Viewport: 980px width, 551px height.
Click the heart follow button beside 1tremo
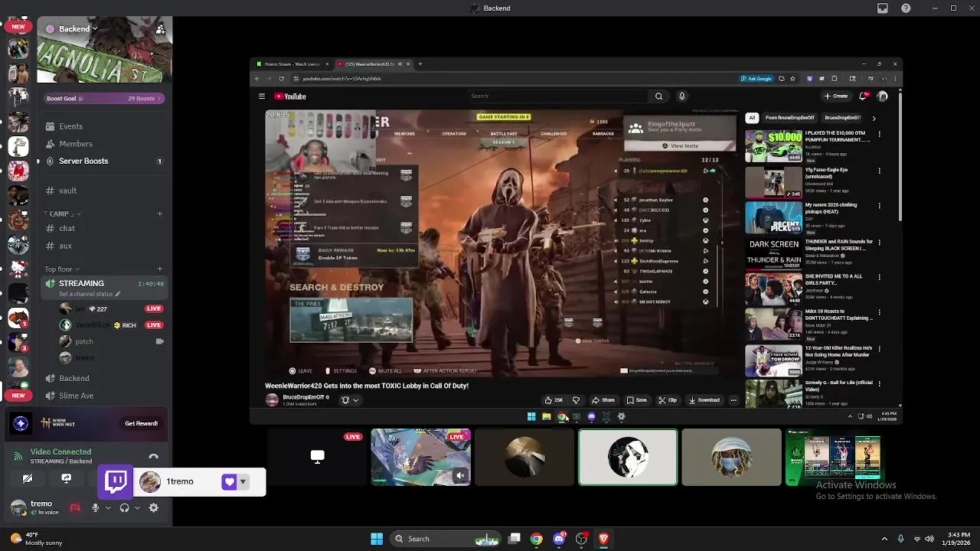pos(229,482)
